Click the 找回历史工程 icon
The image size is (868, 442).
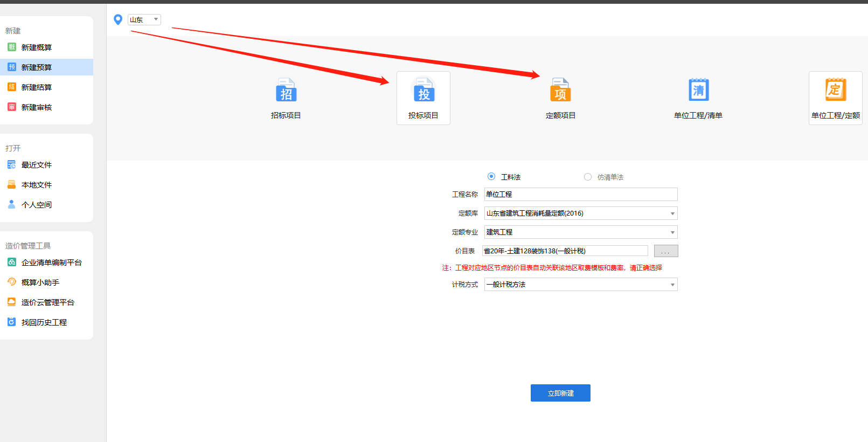pos(12,322)
